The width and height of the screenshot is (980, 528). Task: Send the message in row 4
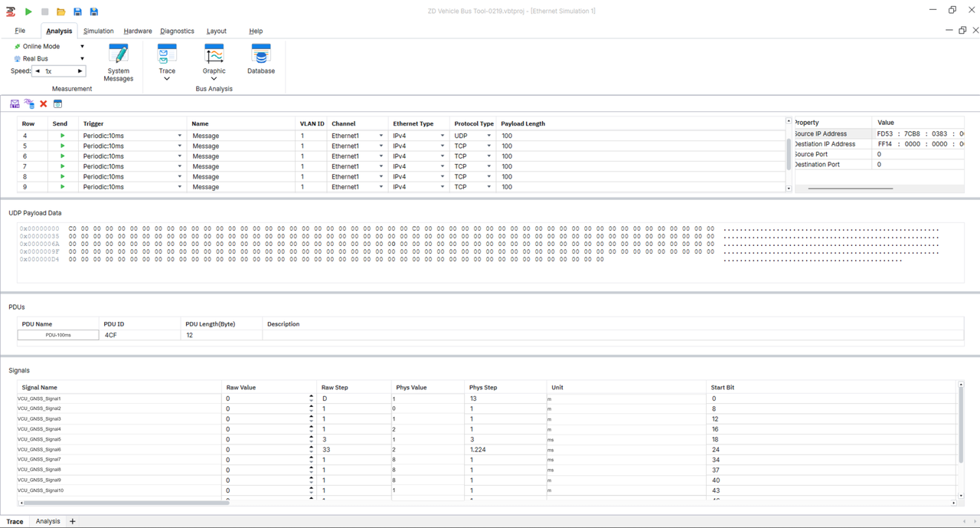pos(62,136)
